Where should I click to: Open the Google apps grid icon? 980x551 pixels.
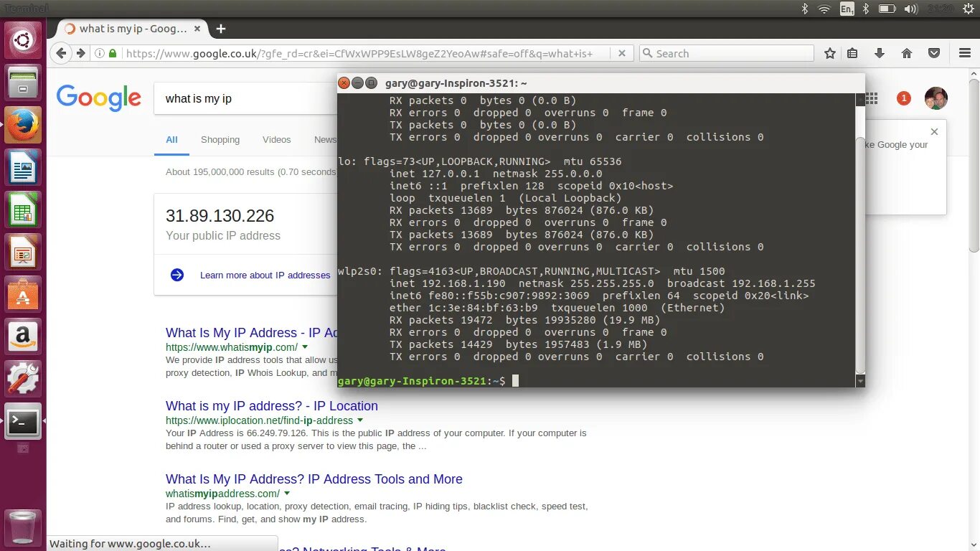[872, 98]
